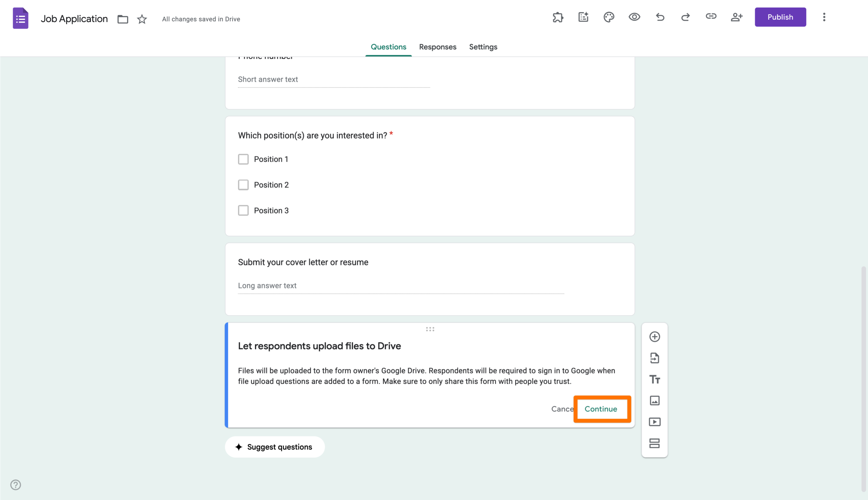Star the Job Application form
The height and width of the screenshot is (500, 868).
(x=141, y=19)
